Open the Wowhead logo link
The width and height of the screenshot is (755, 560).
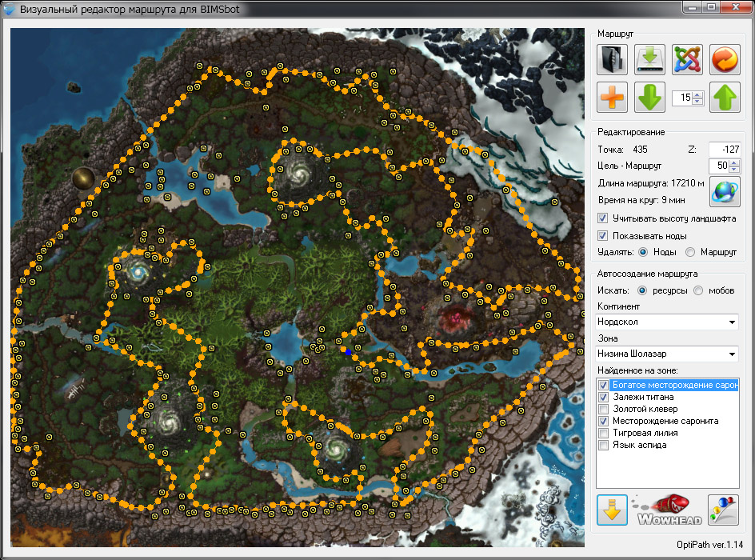(669, 510)
